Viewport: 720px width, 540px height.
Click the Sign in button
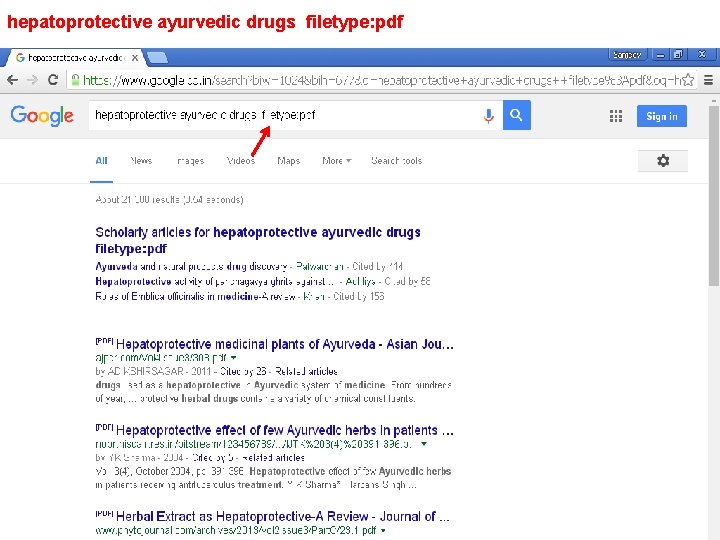pyautogui.click(x=662, y=116)
